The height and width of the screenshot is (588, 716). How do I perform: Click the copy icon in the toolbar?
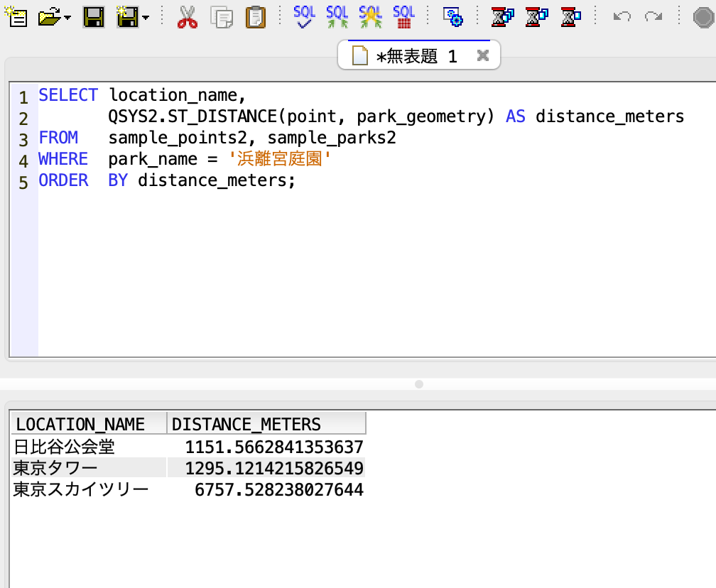coord(222,16)
